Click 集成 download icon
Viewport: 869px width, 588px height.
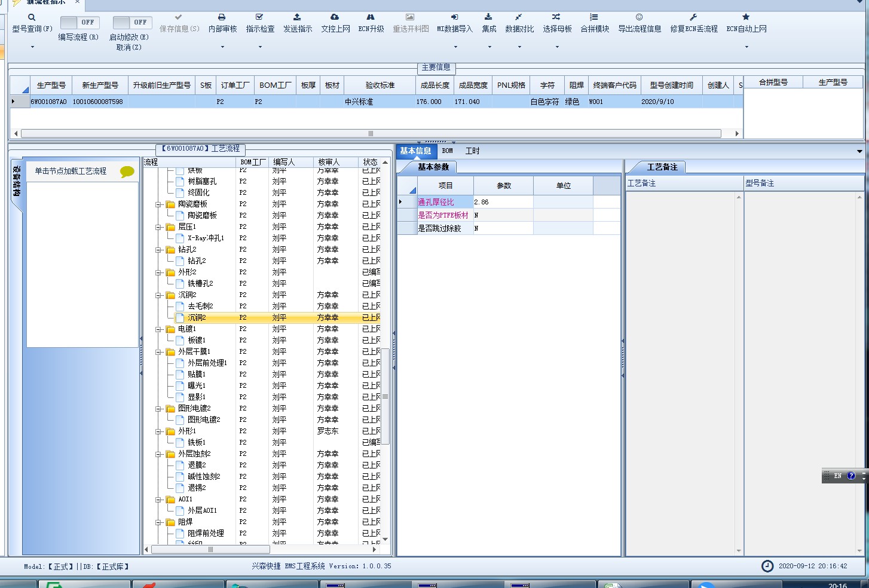point(488,17)
